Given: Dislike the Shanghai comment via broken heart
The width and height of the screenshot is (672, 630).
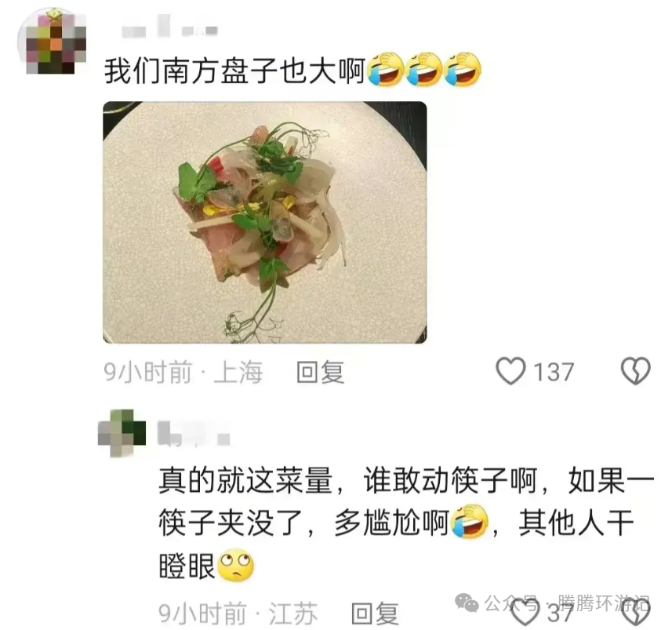Looking at the screenshot, I should [636, 371].
